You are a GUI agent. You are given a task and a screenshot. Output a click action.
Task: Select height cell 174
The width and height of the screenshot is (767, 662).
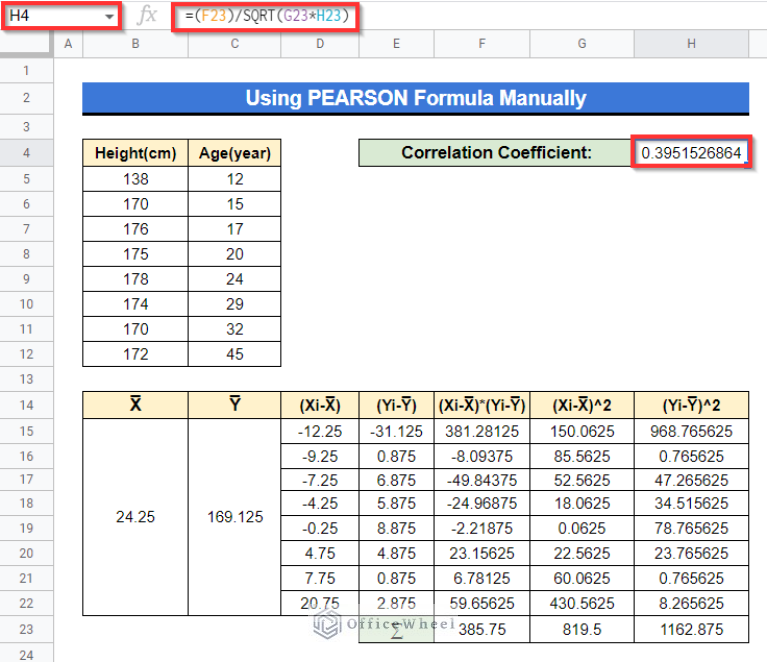coord(135,304)
